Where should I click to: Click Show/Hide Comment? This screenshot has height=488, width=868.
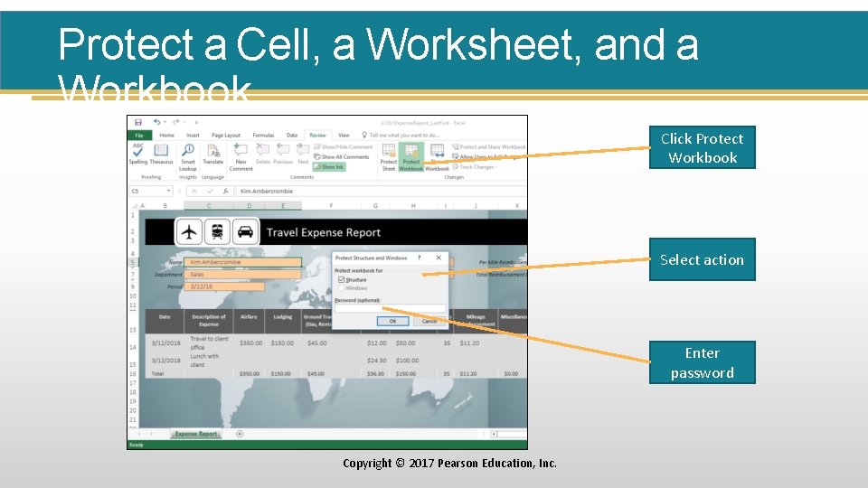coord(344,147)
